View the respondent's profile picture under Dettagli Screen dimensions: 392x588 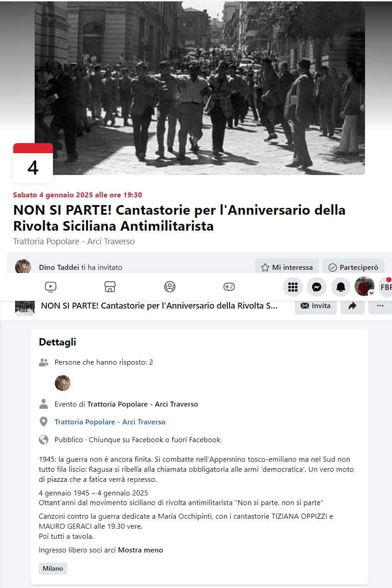[63, 383]
